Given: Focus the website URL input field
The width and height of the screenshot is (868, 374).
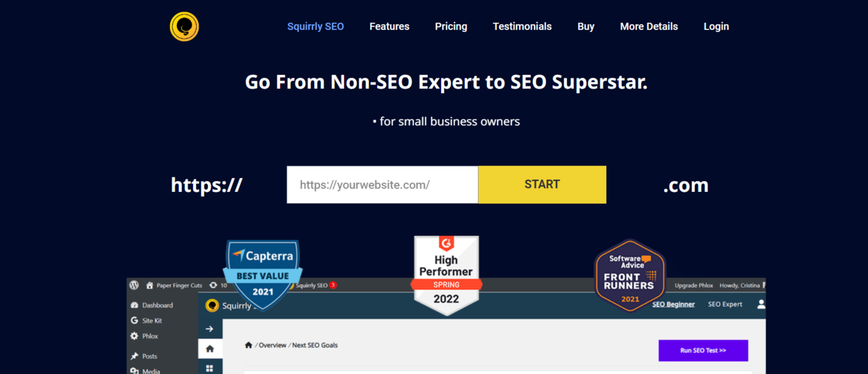Looking at the screenshot, I should 382,184.
